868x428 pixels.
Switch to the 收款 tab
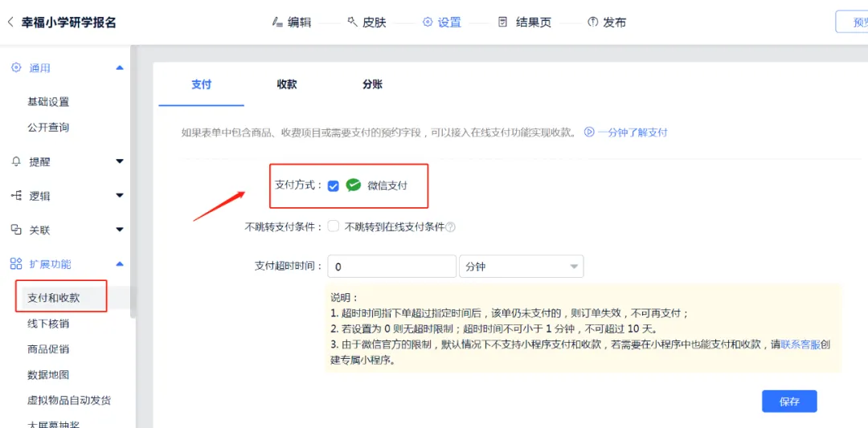click(x=287, y=84)
